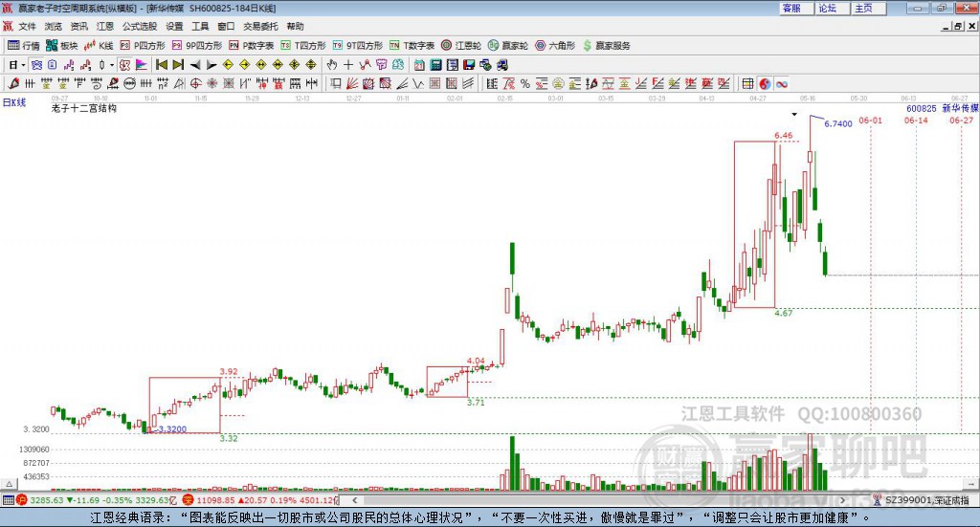The height and width of the screenshot is (527, 980).
Task: Select the rectangle box drawing tool
Action: pyautogui.click(x=335, y=83)
